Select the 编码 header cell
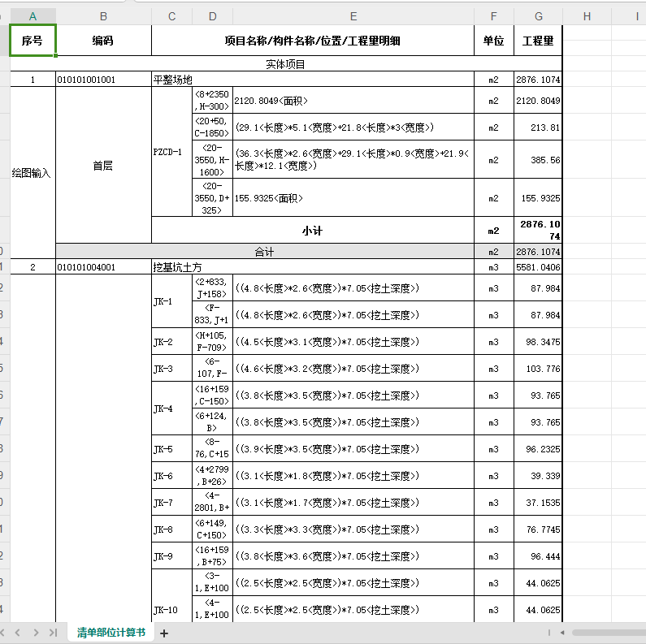The image size is (646, 644). point(103,41)
